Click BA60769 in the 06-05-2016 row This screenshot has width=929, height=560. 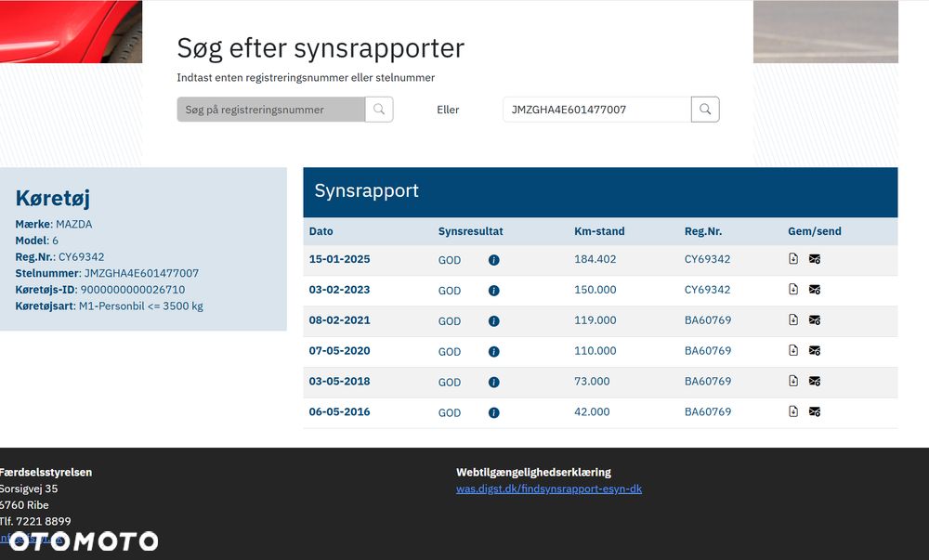click(x=708, y=412)
